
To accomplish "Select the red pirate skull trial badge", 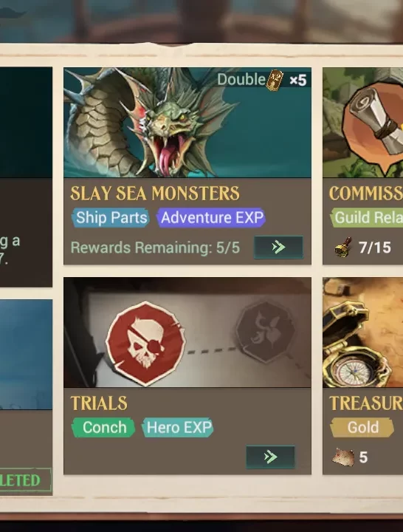I will [x=145, y=343].
